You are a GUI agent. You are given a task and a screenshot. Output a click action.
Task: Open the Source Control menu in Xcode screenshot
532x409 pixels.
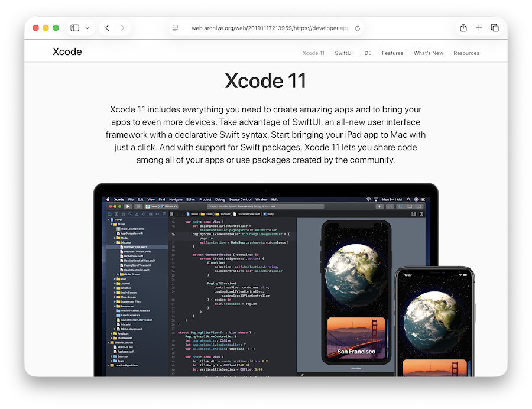(240, 199)
